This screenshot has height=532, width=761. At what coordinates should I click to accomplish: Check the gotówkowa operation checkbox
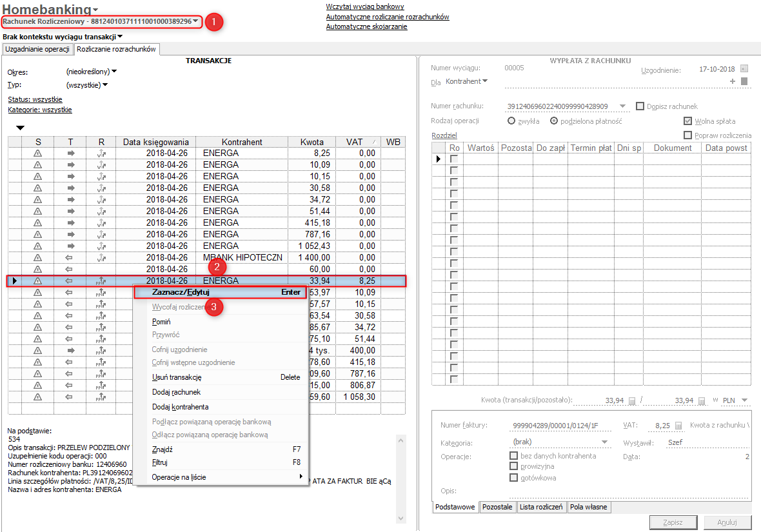coord(513,478)
